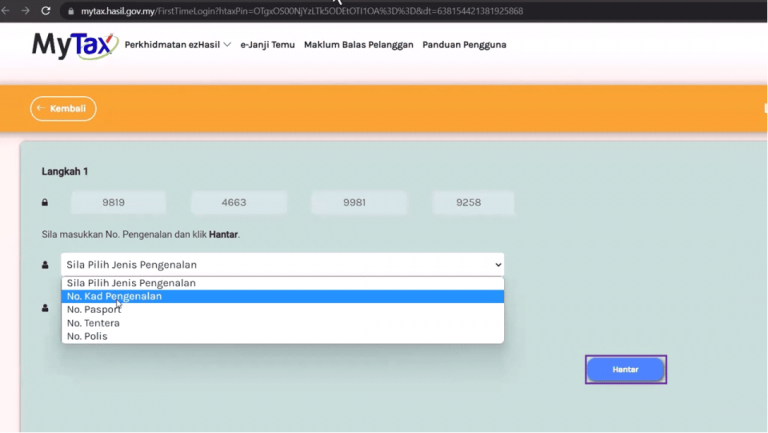The width and height of the screenshot is (768, 433).
Task: Reload the page with the refresh icon
Action: 46,11
